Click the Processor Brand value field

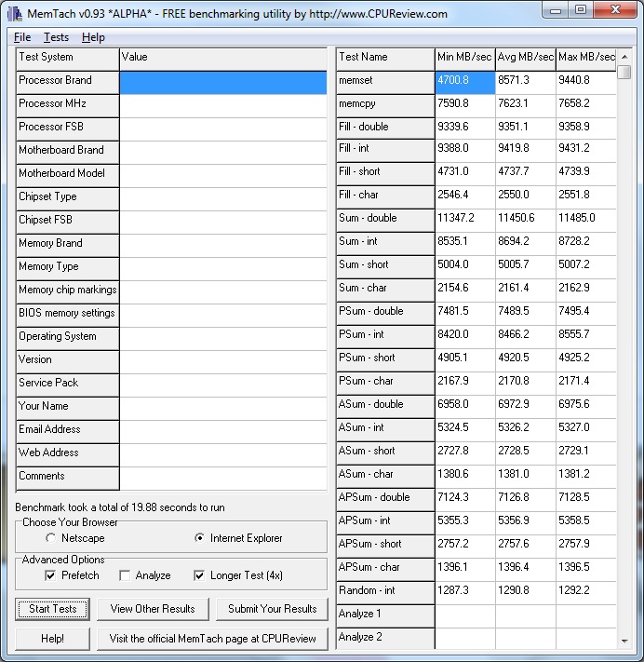223,82
